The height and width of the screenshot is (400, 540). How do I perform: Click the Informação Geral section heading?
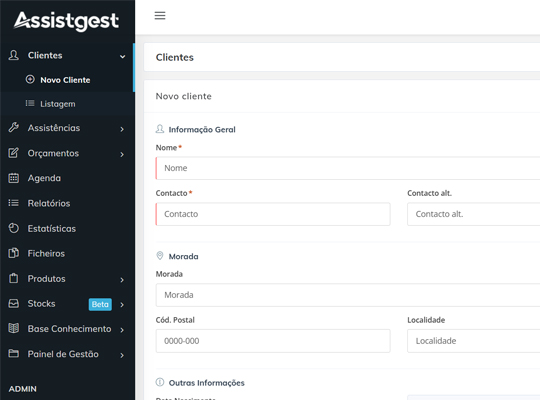click(202, 130)
